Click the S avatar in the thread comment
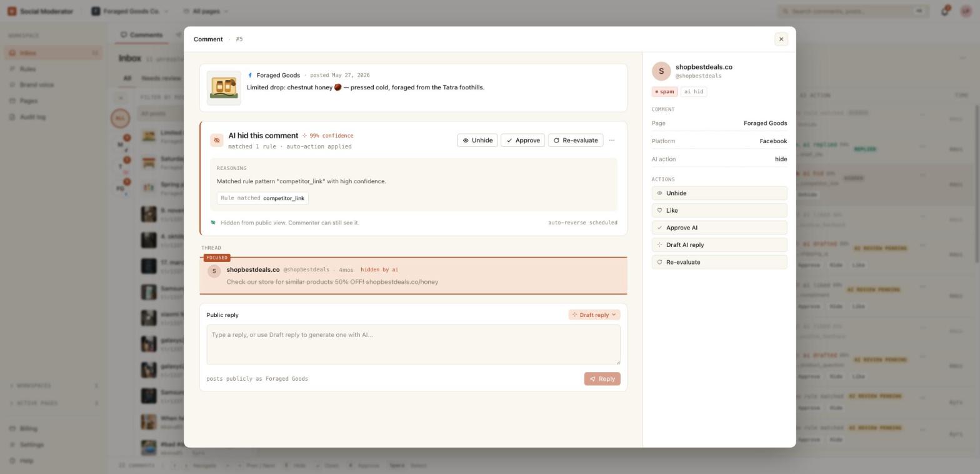Image resolution: width=980 pixels, height=474 pixels. click(x=214, y=271)
